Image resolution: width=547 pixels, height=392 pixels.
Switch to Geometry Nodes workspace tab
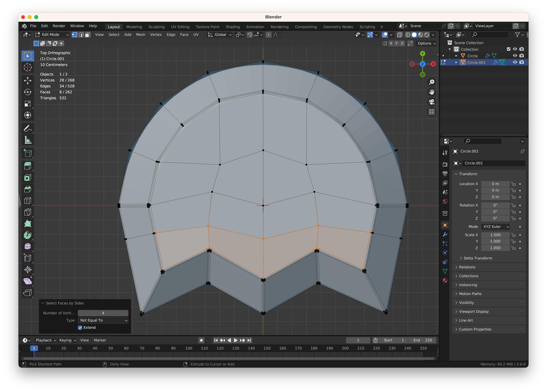[338, 27]
